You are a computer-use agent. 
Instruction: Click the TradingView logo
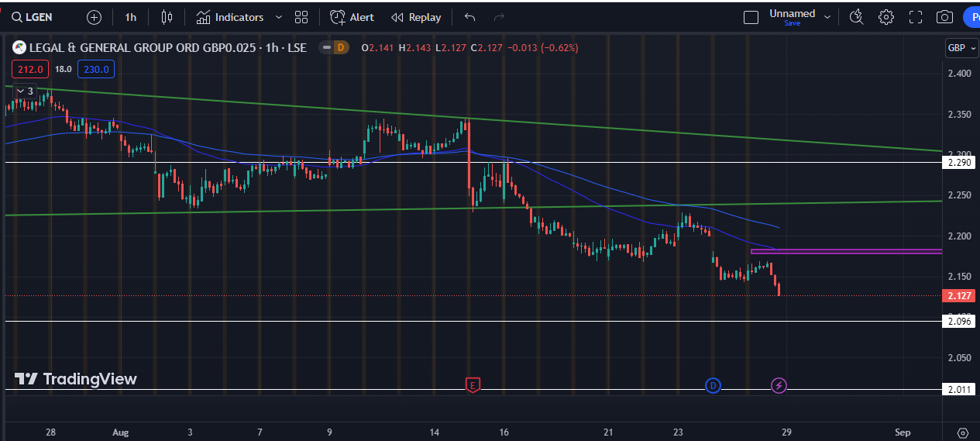[x=76, y=379]
